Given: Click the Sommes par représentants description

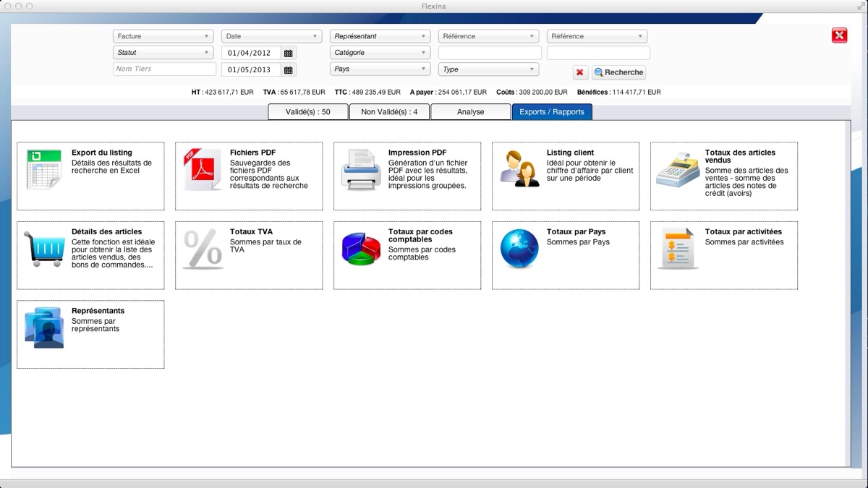Looking at the screenshot, I should point(95,325).
